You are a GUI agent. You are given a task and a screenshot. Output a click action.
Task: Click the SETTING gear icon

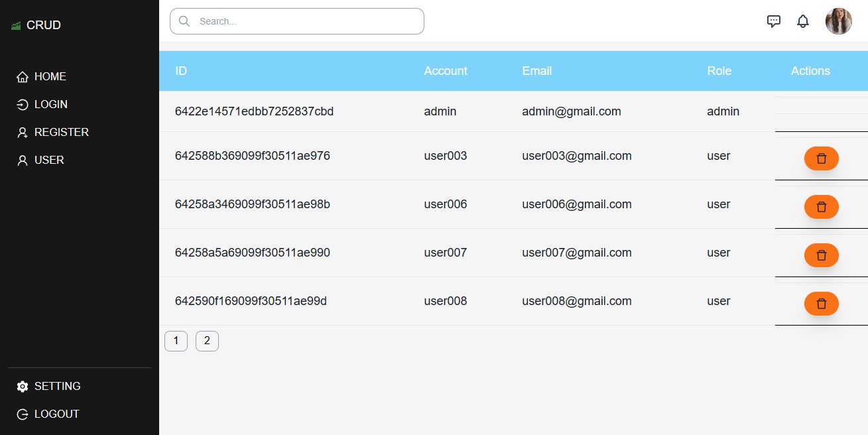[x=23, y=387]
